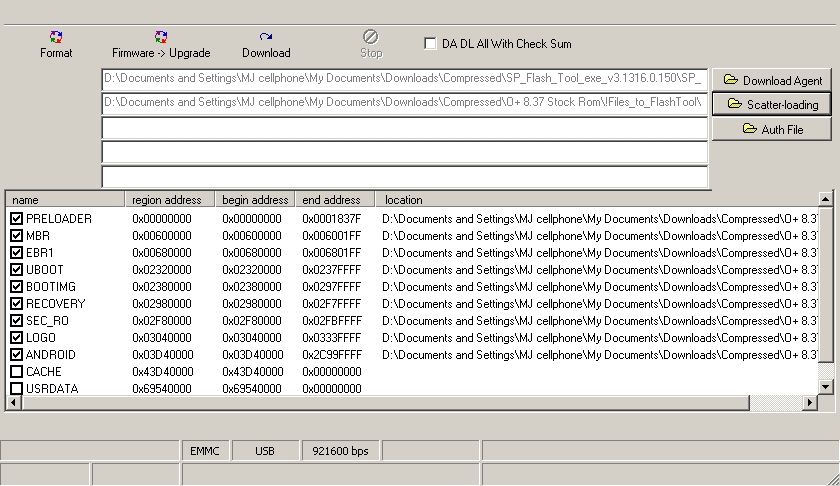
Task: Click the scatter file path field
Action: 404,103
